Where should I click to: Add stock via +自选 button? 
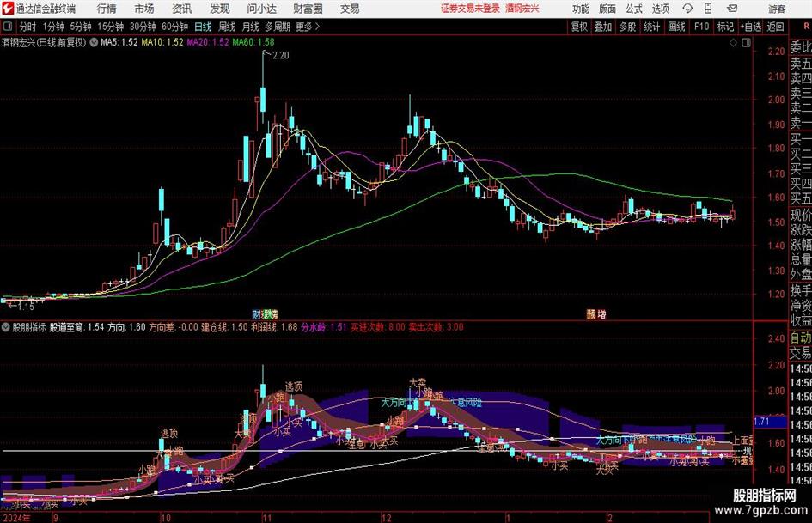[x=751, y=27]
